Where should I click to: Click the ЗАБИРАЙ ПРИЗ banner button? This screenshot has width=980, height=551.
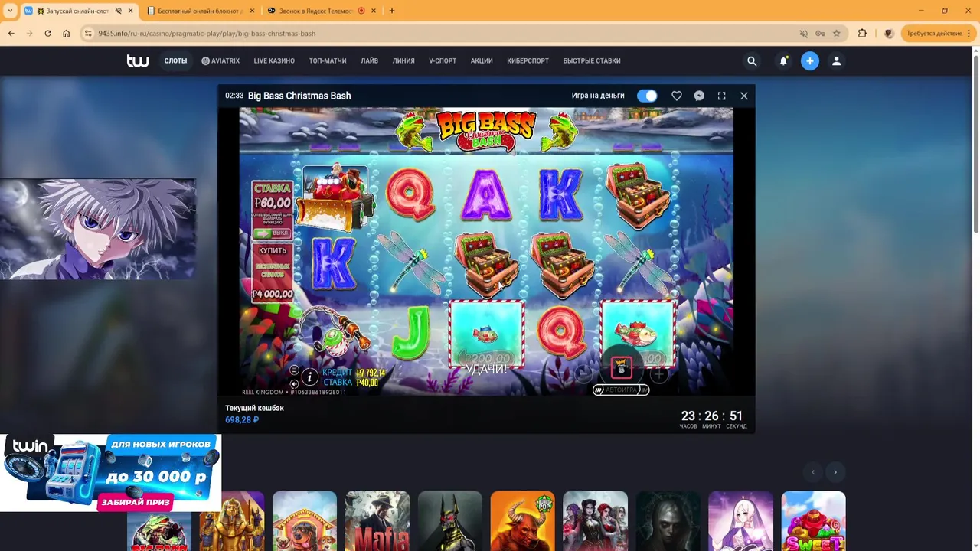pyautogui.click(x=136, y=503)
